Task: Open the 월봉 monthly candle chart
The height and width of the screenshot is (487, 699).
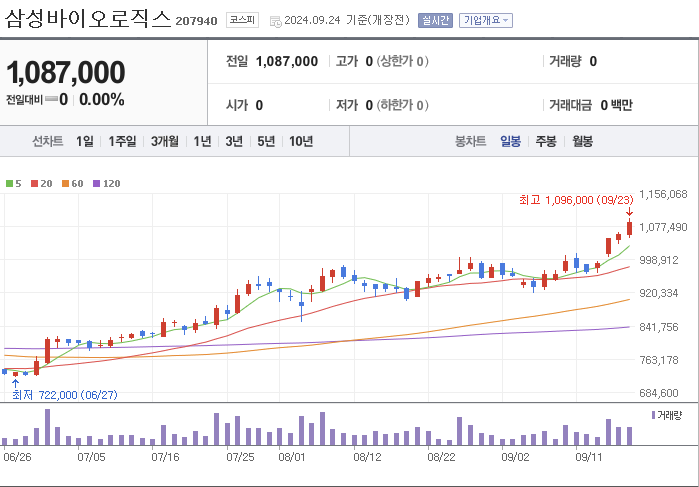Action: coord(582,141)
